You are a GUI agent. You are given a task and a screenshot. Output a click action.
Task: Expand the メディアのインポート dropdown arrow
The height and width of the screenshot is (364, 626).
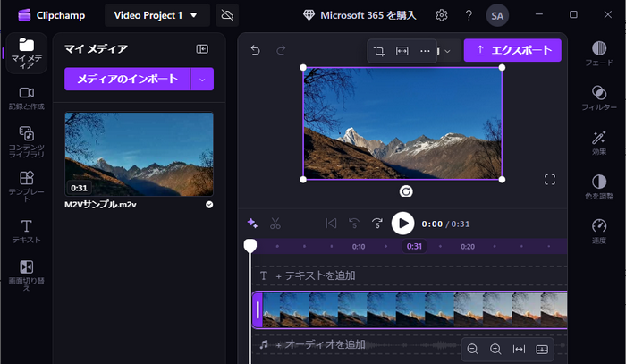pyautogui.click(x=203, y=79)
